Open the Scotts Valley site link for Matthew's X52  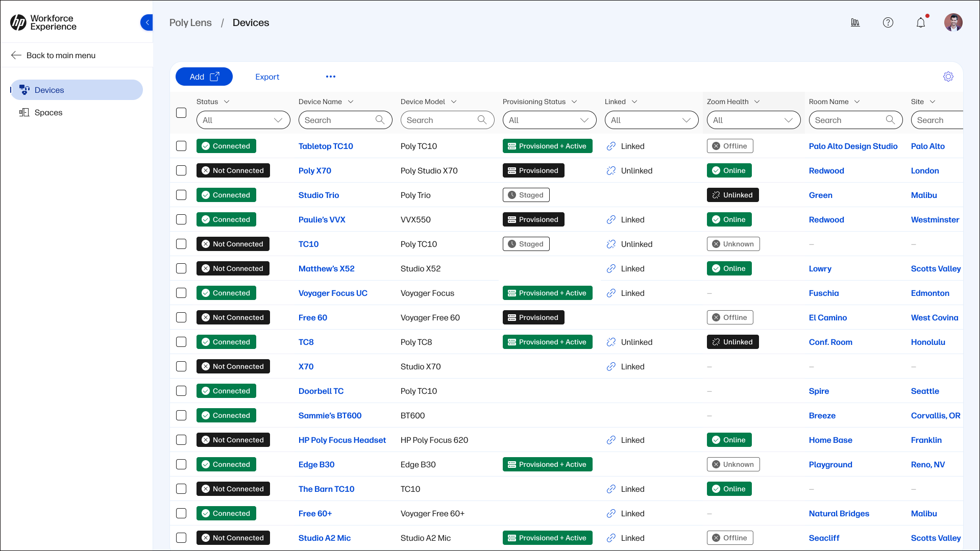(936, 268)
